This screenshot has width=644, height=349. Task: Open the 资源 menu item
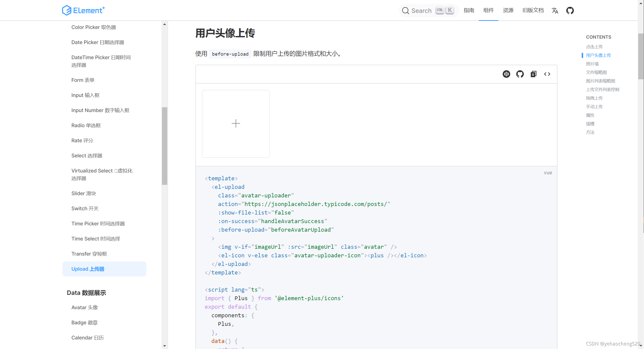[x=508, y=10]
